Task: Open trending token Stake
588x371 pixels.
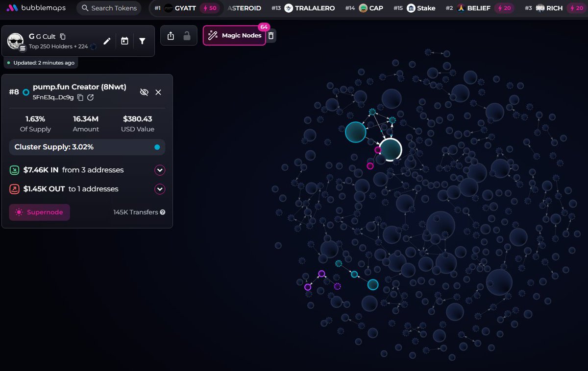Action: pos(426,8)
